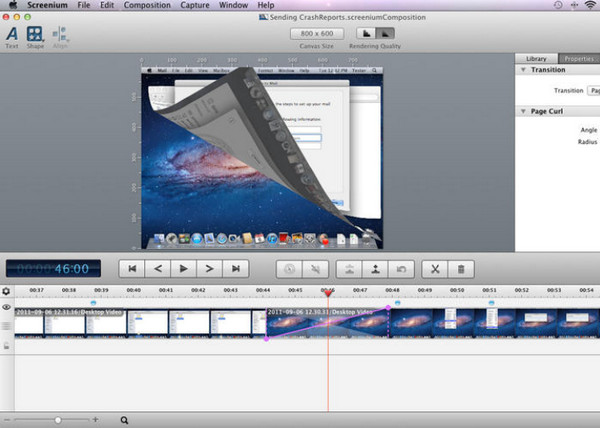This screenshot has width=600, height=428.
Task: Collapse the Transition section
Action: (x=524, y=70)
